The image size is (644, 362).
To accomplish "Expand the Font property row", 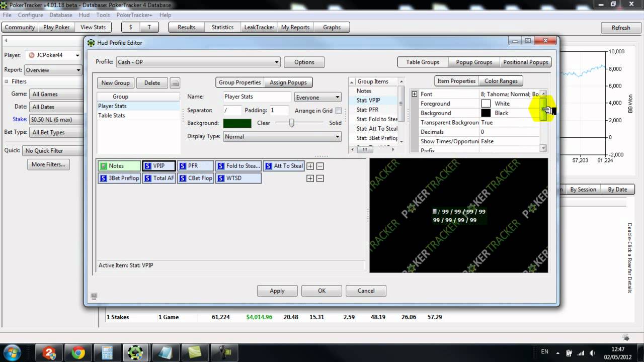I will 415,94.
